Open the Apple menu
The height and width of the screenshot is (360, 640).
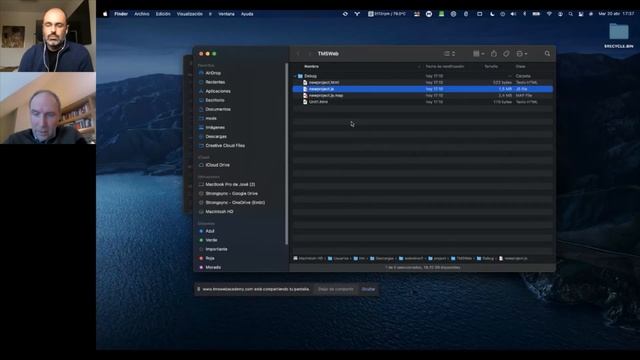coord(105,14)
